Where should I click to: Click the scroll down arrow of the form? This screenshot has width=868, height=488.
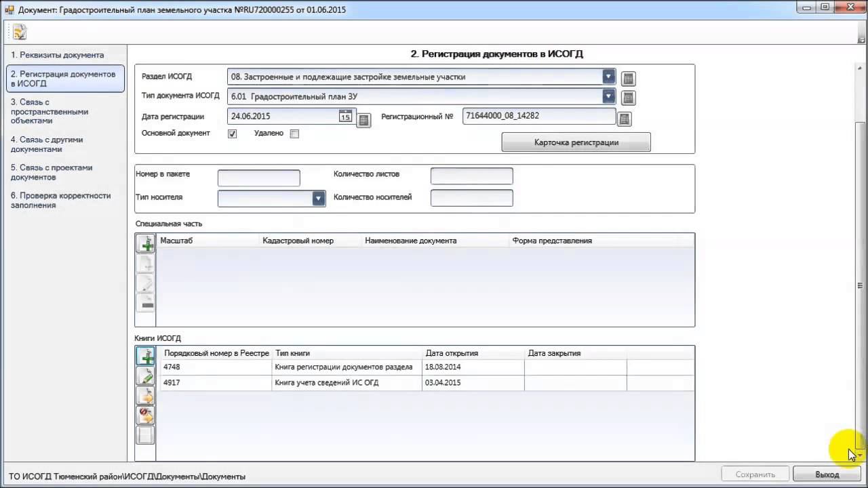860,455
